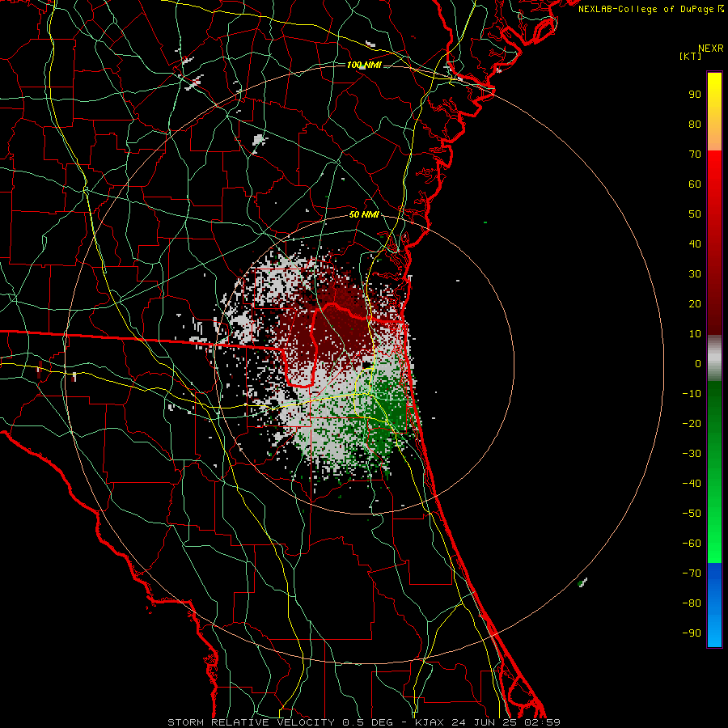Click the -70 value on velocity scale

coord(692,573)
